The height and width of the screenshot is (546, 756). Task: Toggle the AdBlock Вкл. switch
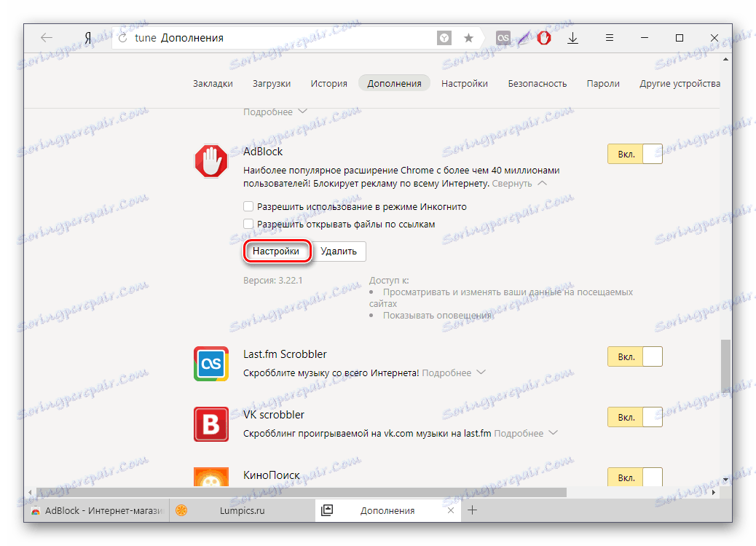[x=634, y=154]
